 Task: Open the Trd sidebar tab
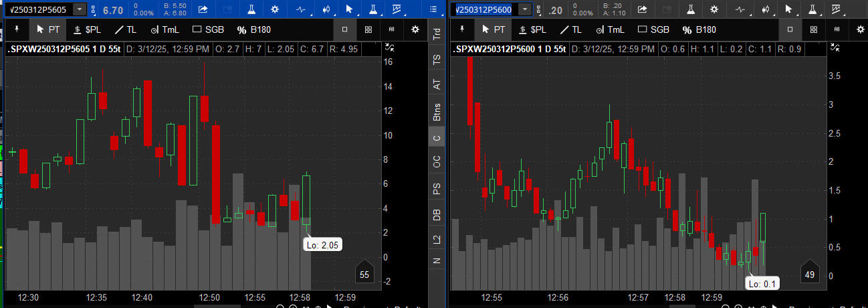point(437,33)
